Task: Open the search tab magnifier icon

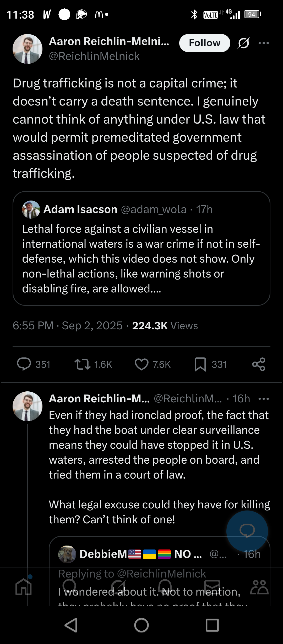Action: coord(69,587)
